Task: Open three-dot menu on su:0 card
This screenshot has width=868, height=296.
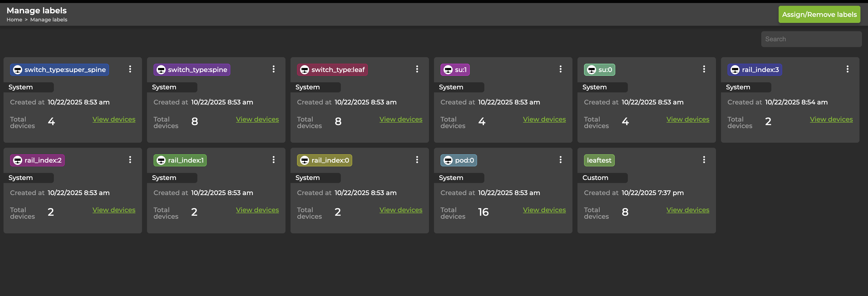Action: 704,69
